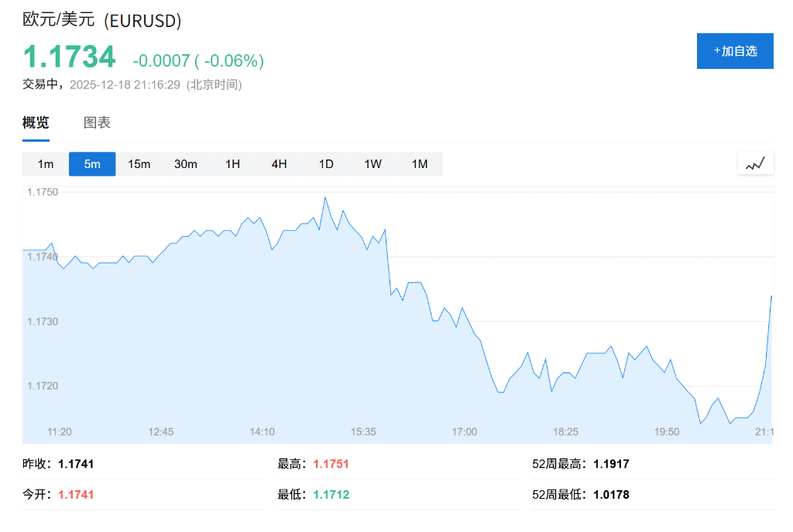This screenshot has width=793, height=532.
Task: Select the 1W weekly timeframe
Action: coord(372,164)
